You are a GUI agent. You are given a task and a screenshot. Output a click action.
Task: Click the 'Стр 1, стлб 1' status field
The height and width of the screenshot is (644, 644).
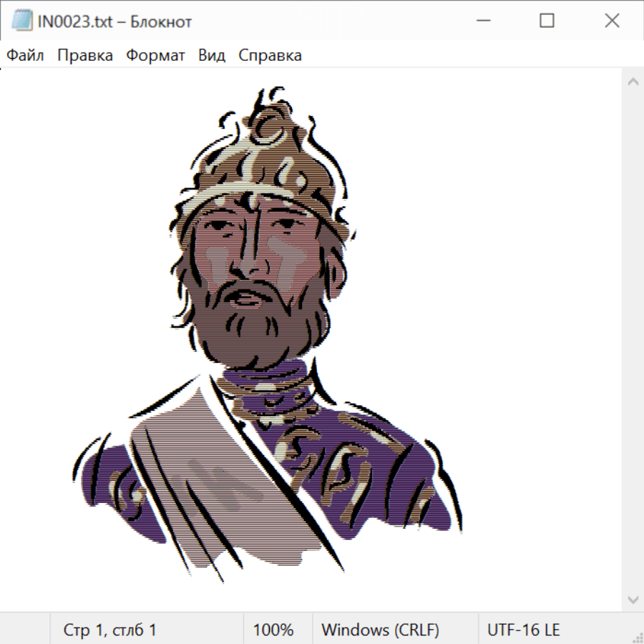(109, 630)
